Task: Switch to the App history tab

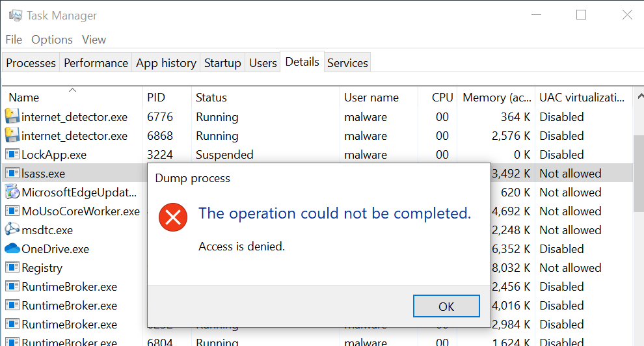Action: 166,63
